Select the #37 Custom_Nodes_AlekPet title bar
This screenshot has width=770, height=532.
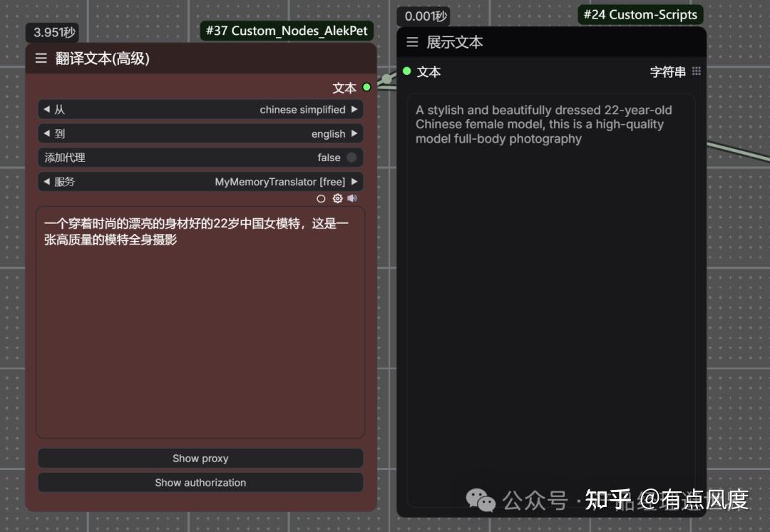point(287,31)
